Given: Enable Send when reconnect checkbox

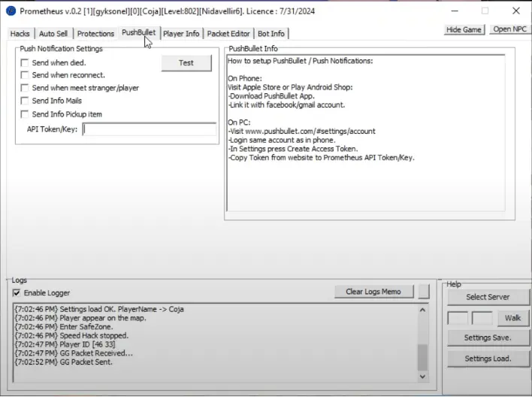Looking at the screenshot, I should pyautogui.click(x=25, y=75).
